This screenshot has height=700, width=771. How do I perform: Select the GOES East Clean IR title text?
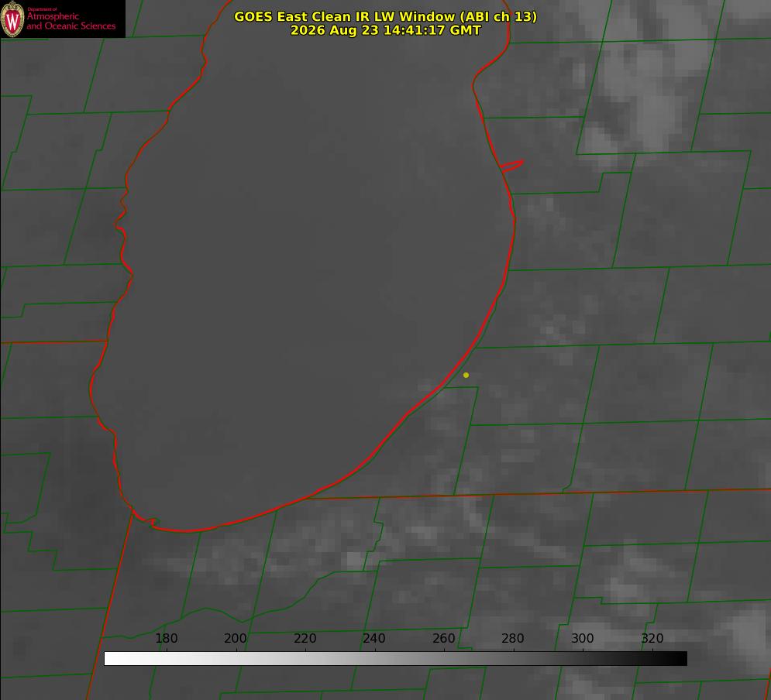pos(386,16)
